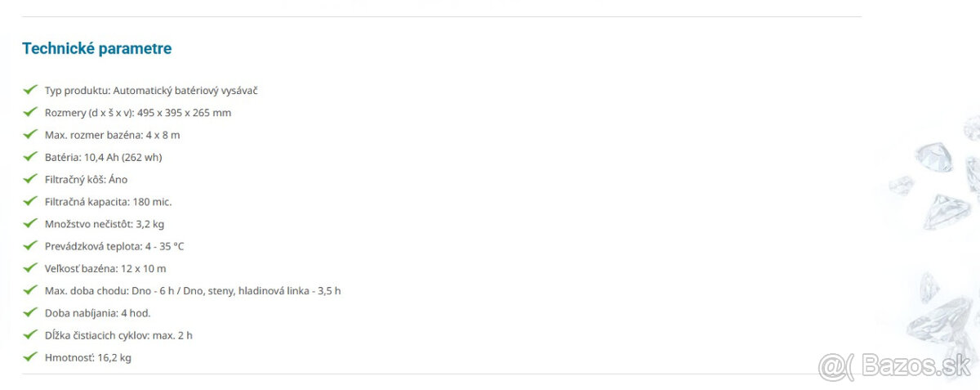This screenshot has height=390, width=980.
Task: Click the checkmark before Prevádzková teplota
Action: (30, 245)
